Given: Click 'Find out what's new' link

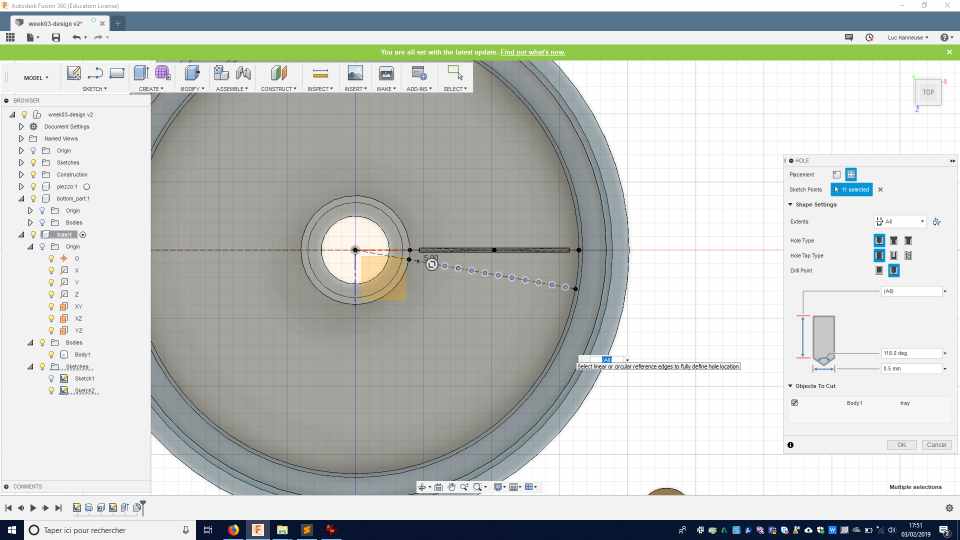Looking at the screenshot, I should point(533,52).
